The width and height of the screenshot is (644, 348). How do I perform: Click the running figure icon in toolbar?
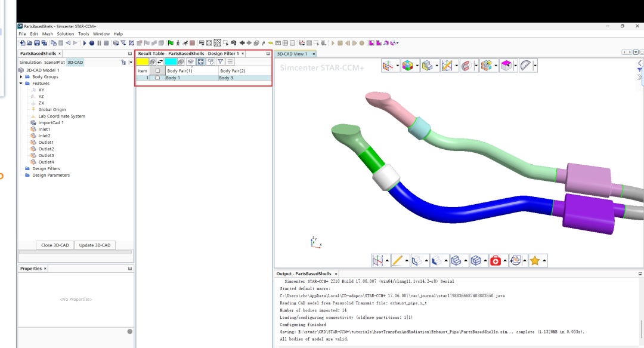coord(185,43)
